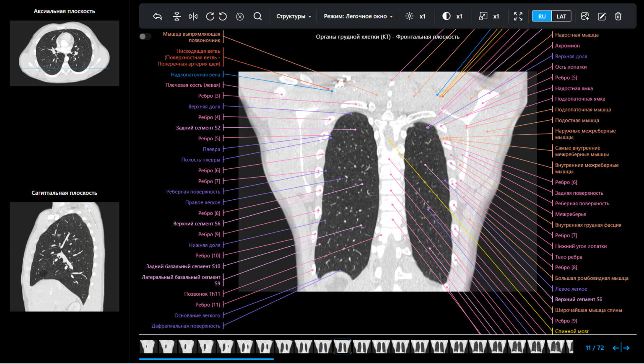Select RU label language
The image size is (644, 364).
[542, 16]
